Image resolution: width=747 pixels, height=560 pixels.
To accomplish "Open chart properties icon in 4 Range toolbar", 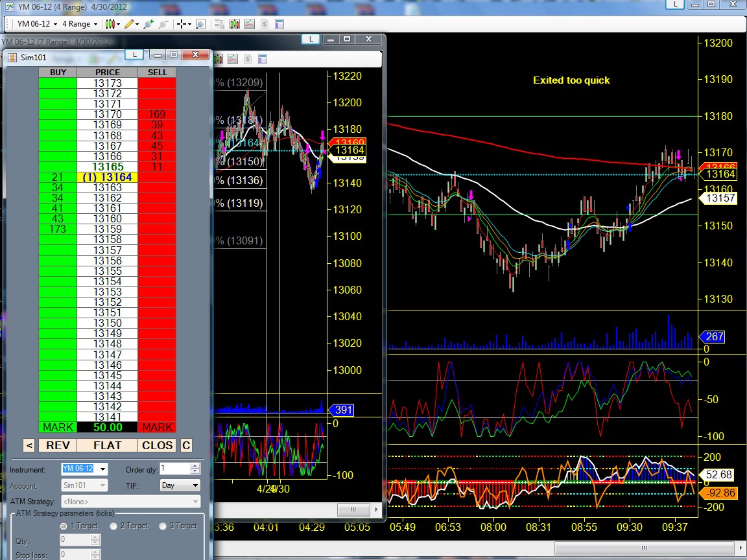I will tap(279, 24).
